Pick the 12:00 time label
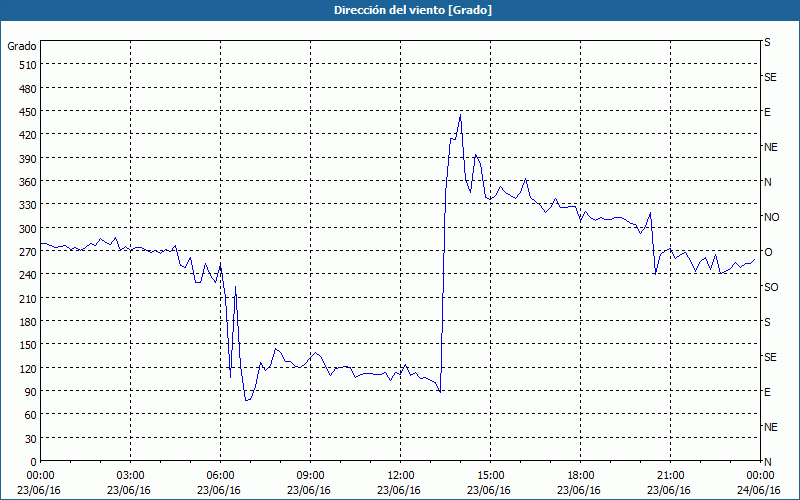This screenshot has width=800, height=500. [x=401, y=476]
